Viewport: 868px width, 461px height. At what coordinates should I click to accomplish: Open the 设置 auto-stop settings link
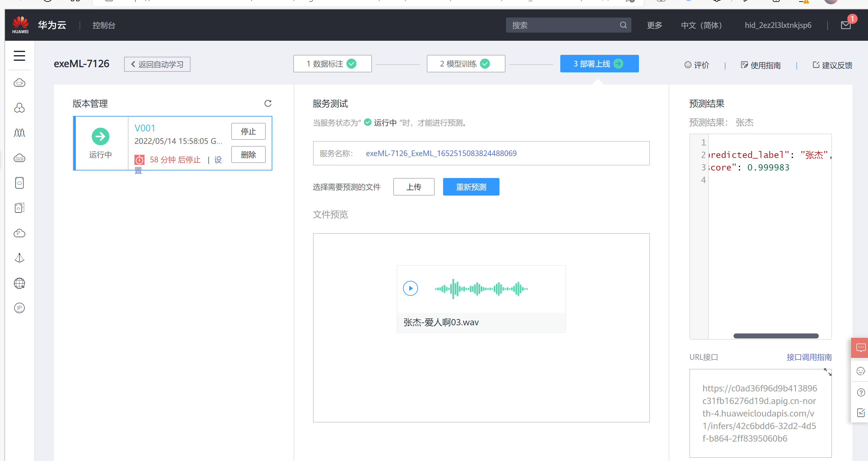click(218, 160)
